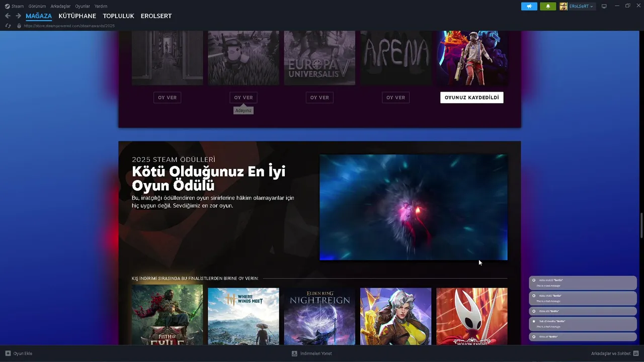Click the Adayınız nominee label

tap(244, 110)
